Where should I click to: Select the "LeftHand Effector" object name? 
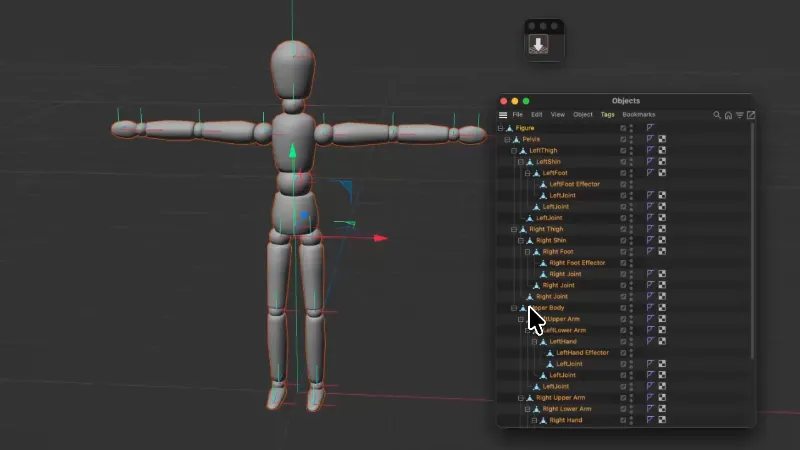click(x=582, y=353)
